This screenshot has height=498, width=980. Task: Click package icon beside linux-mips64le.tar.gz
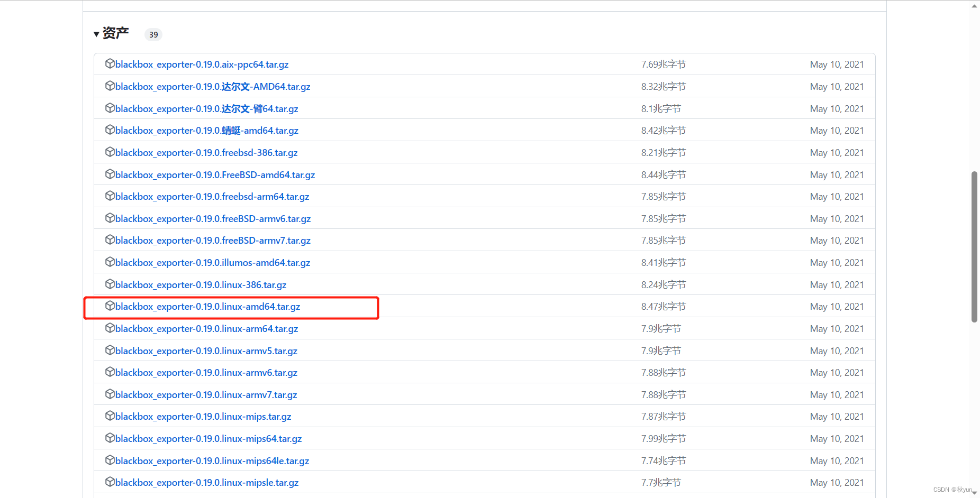click(110, 460)
